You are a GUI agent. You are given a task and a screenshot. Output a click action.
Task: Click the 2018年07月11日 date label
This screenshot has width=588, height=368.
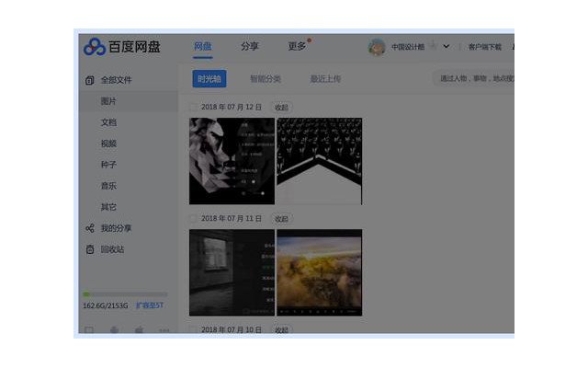pyautogui.click(x=232, y=219)
